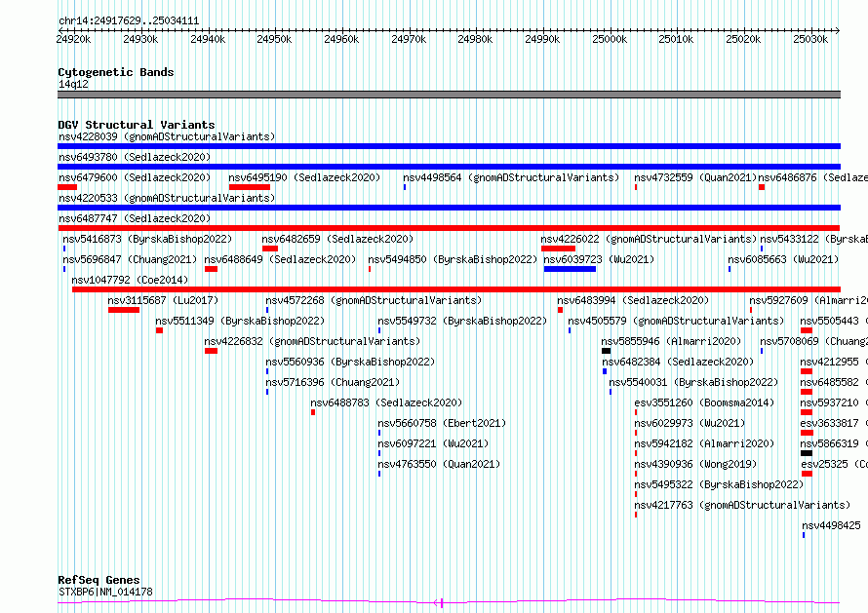Click nsv5716396 Chuang2021 label
Viewport: 868px width, 613px height.
[x=333, y=382]
